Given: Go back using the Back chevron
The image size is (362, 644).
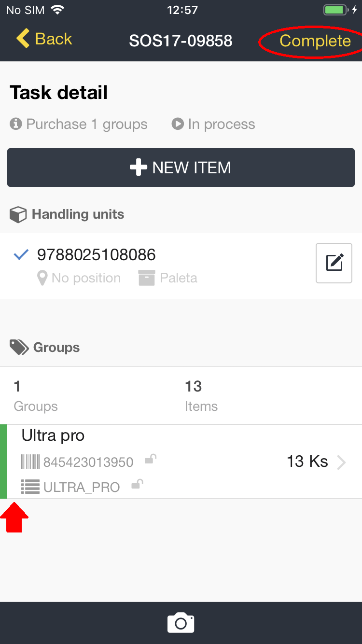Looking at the screenshot, I should coord(23,39).
